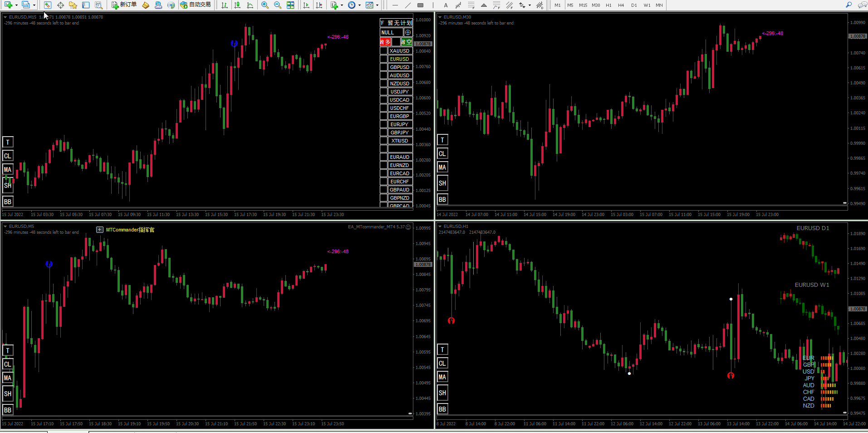Zoom in on the chart
868x433 pixels.
coord(265,5)
